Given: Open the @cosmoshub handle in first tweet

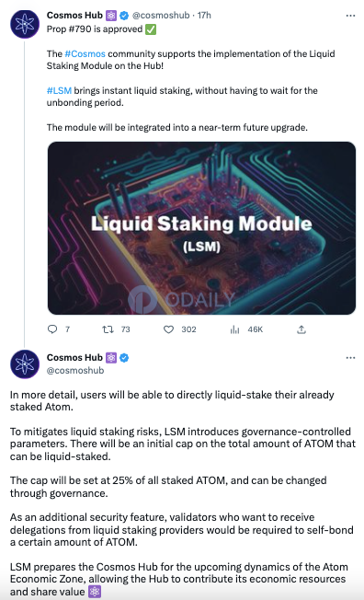Looking at the screenshot, I should [x=161, y=16].
